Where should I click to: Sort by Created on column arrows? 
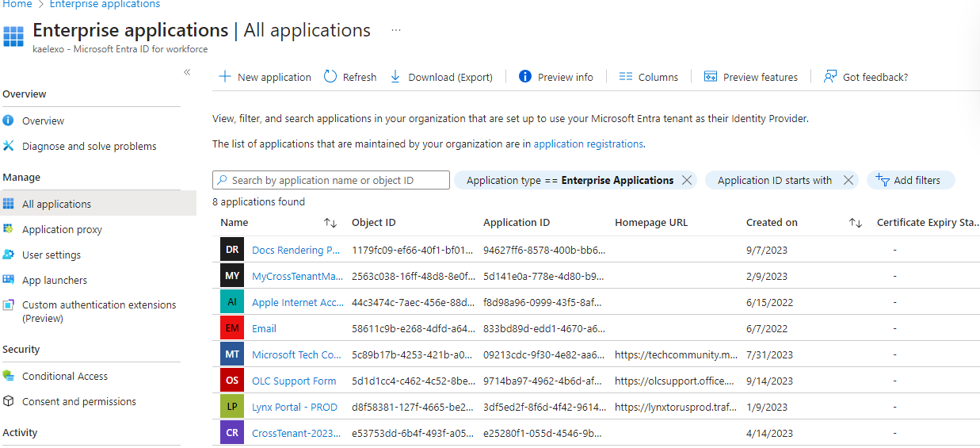[x=855, y=223]
